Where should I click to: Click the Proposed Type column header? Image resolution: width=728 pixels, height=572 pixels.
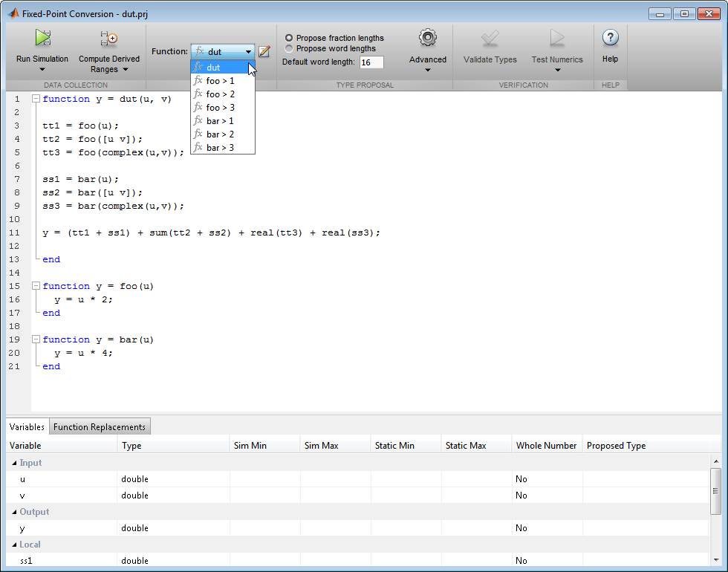(616, 446)
